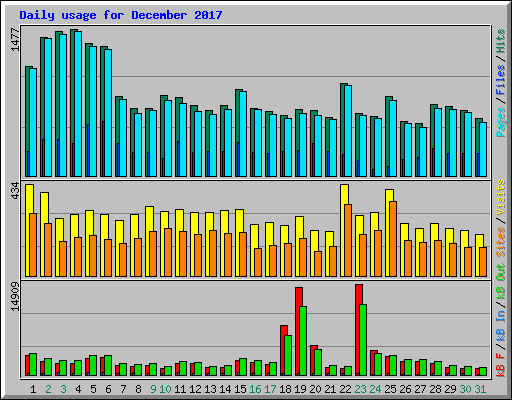Click day 14 on the x-axis
512x400 pixels.
click(x=225, y=389)
